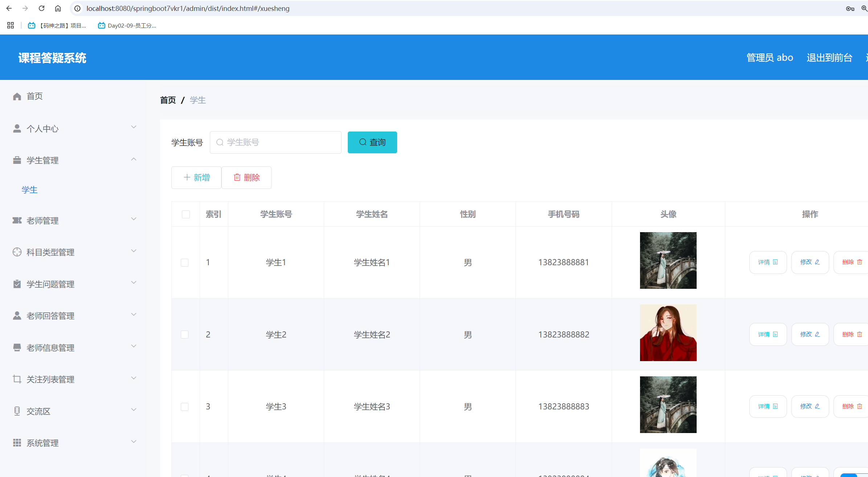
Task: Reload the page with browser refresh icon
Action: pyautogui.click(x=41, y=8)
